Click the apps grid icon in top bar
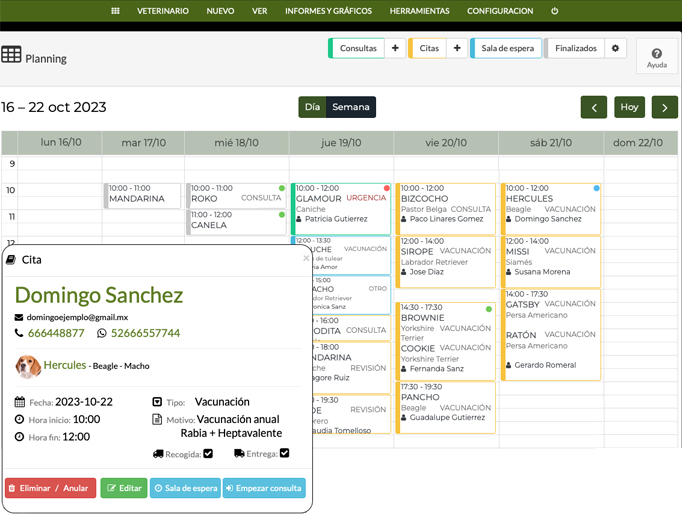682x518 pixels. 115,11
